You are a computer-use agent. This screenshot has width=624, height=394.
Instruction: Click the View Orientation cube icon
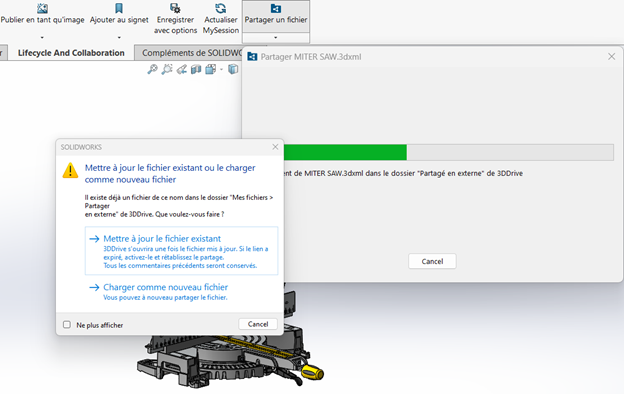[211, 69]
